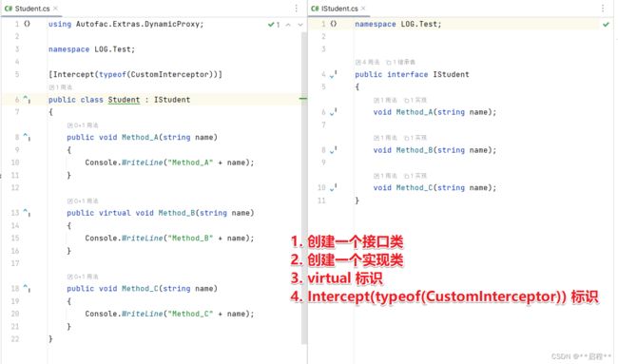The height and width of the screenshot is (364, 618).
Task: Open inheritors code lens above interface IStudent
Action: [400, 62]
